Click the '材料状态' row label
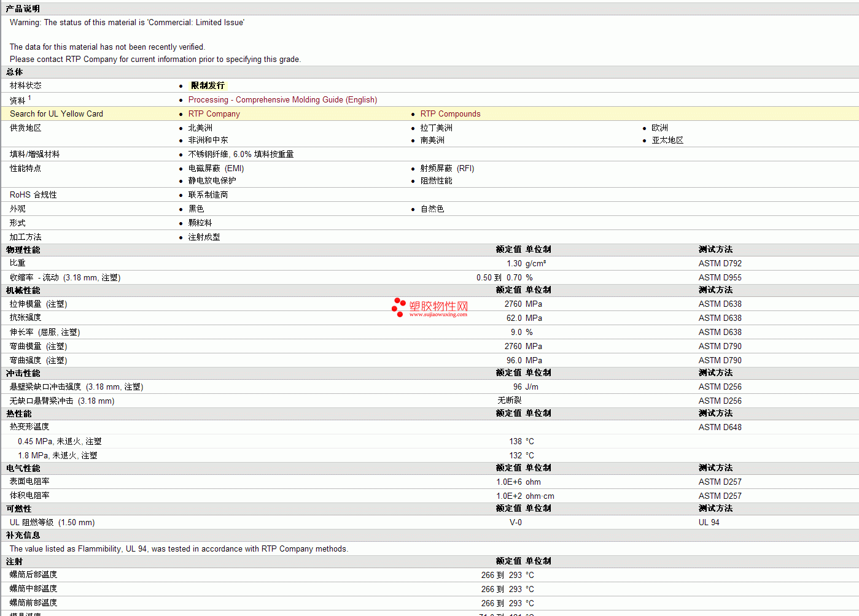The height and width of the screenshot is (616, 859). [26, 86]
